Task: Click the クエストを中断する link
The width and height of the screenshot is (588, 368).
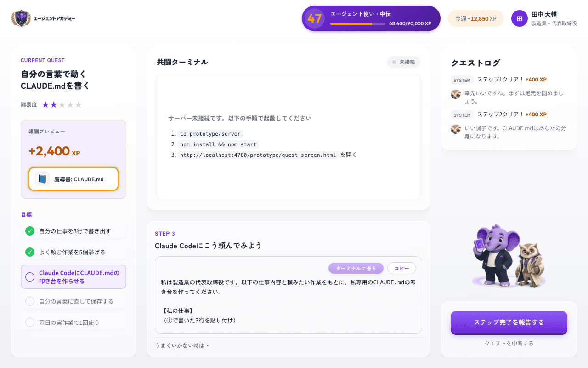Action: coord(509,343)
